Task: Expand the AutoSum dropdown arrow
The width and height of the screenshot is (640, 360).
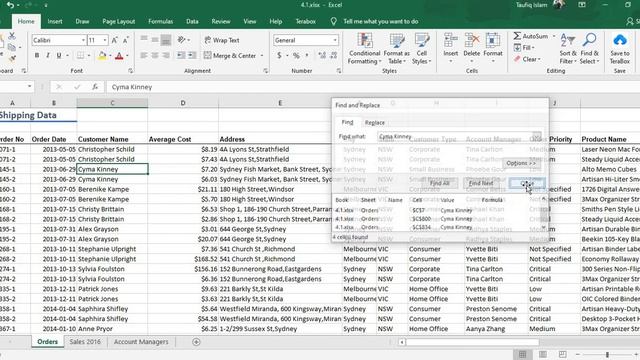Action: (x=554, y=36)
